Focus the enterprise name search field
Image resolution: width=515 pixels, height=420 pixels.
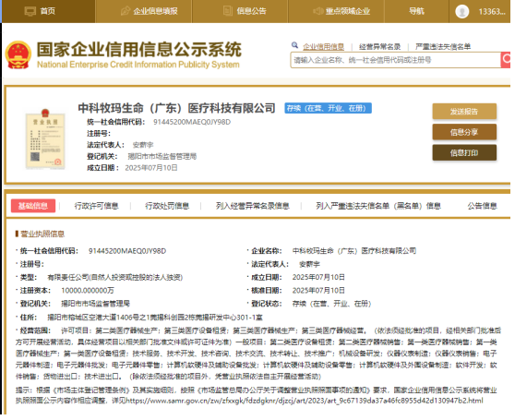[395, 60]
